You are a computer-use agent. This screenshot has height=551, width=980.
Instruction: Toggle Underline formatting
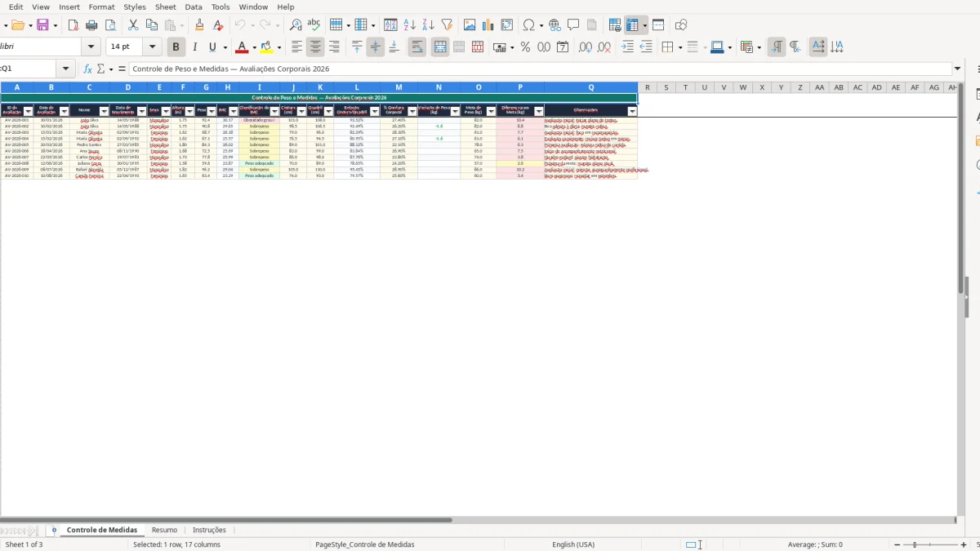click(212, 47)
